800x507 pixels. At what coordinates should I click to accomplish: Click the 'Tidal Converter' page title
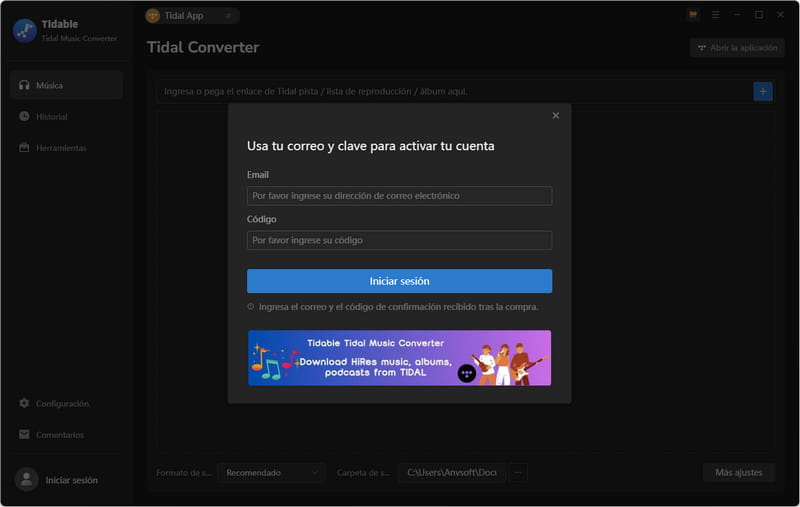[x=203, y=47]
